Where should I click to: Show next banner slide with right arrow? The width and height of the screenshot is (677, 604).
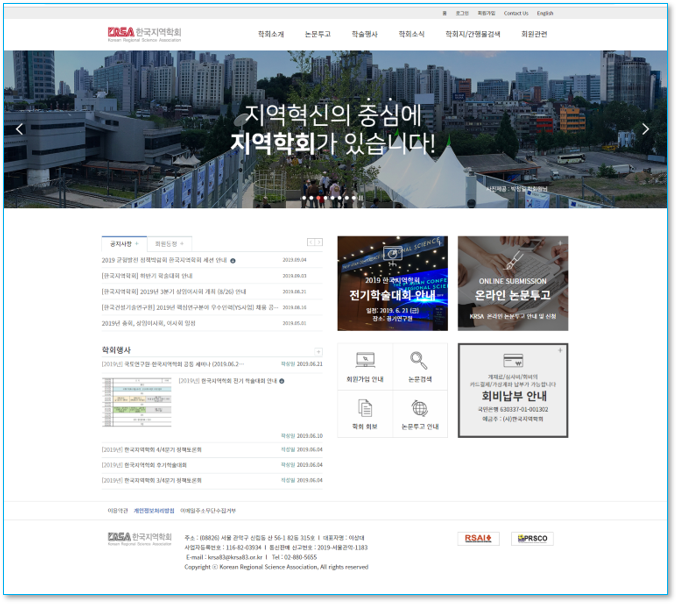pyautogui.click(x=645, y=129)
